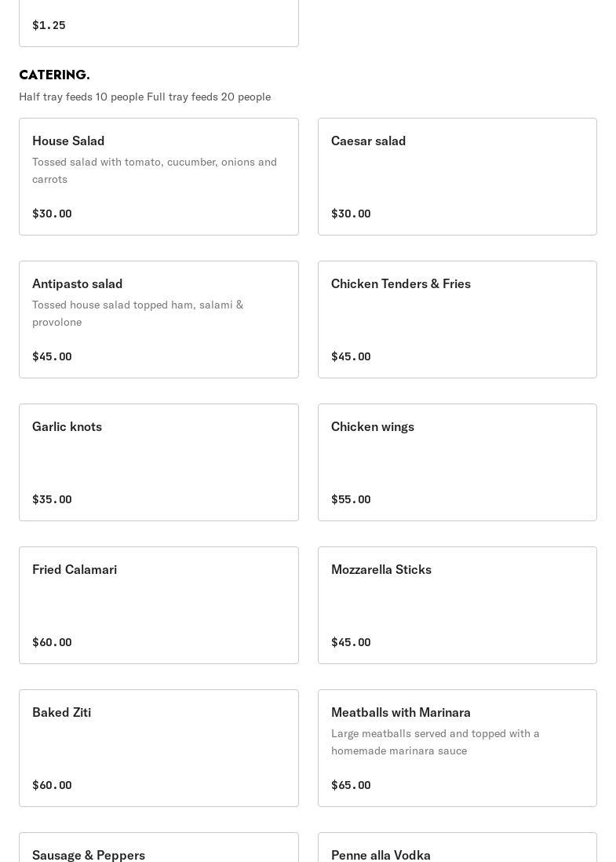Image resolution: width=616 pixels, height=862 pixels.
Task: Click the House Salad description text
Action: click(155, 170)
